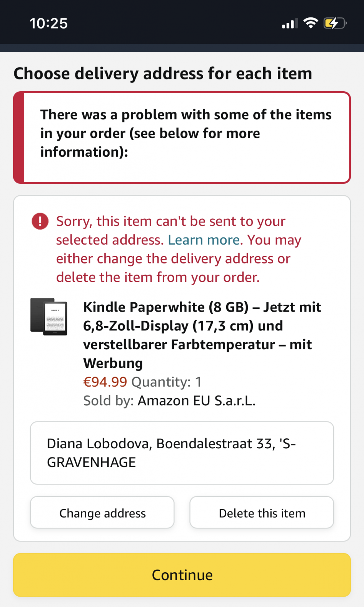The width and height of the screenshot is (364, 607).
Task: Select the Diana Lobodova address box
Action: (182, 453)
